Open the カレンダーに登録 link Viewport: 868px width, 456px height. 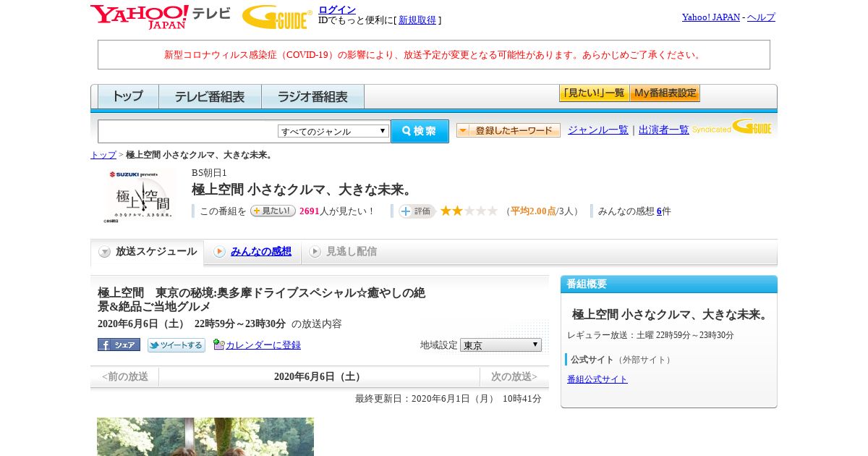pyautogui.click(x=263, y=345)
